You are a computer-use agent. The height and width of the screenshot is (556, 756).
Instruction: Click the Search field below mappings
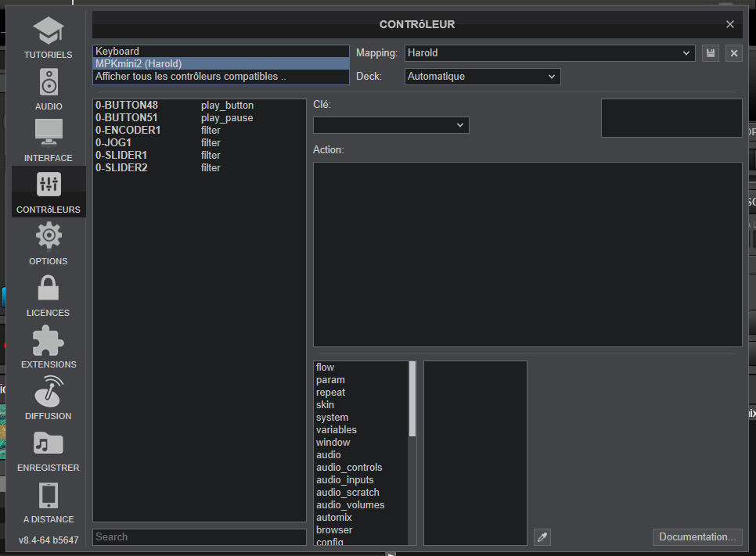point(199,536)
